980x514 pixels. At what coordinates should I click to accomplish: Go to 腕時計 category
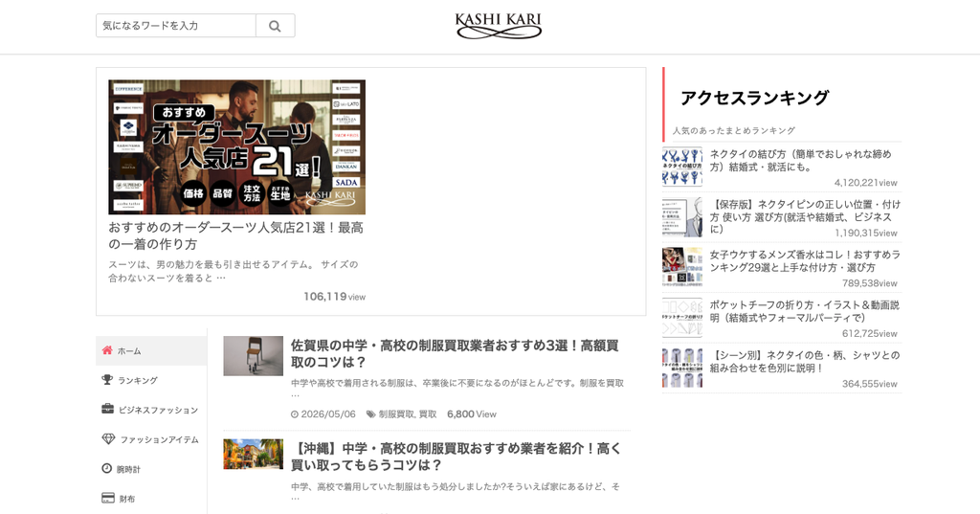[128, 469]
